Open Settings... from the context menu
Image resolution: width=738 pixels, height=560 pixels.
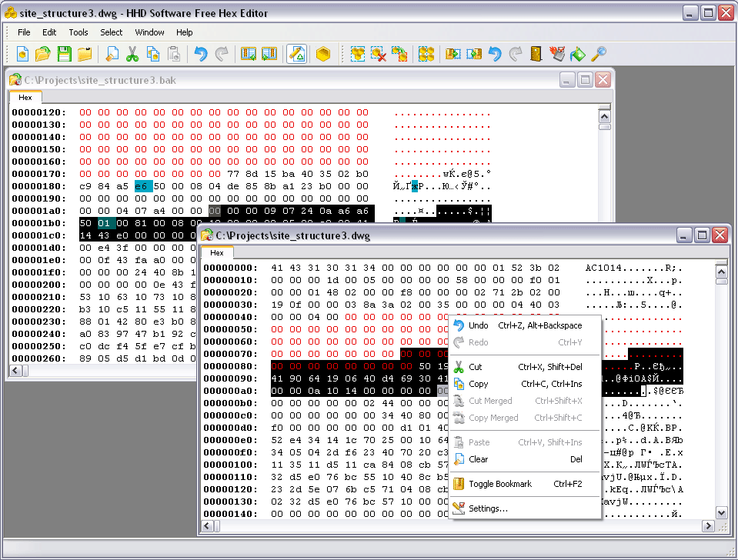pyautogui.click(x=525, y=508)
